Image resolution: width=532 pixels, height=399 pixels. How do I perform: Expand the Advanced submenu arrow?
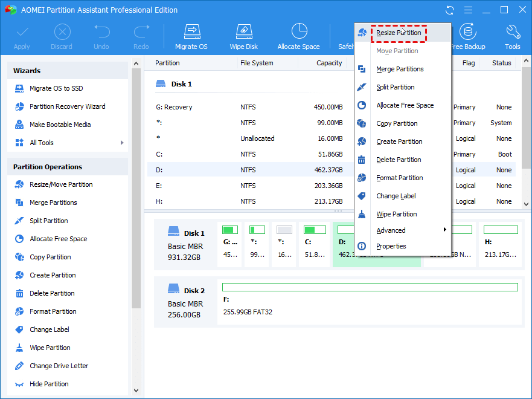445,230
